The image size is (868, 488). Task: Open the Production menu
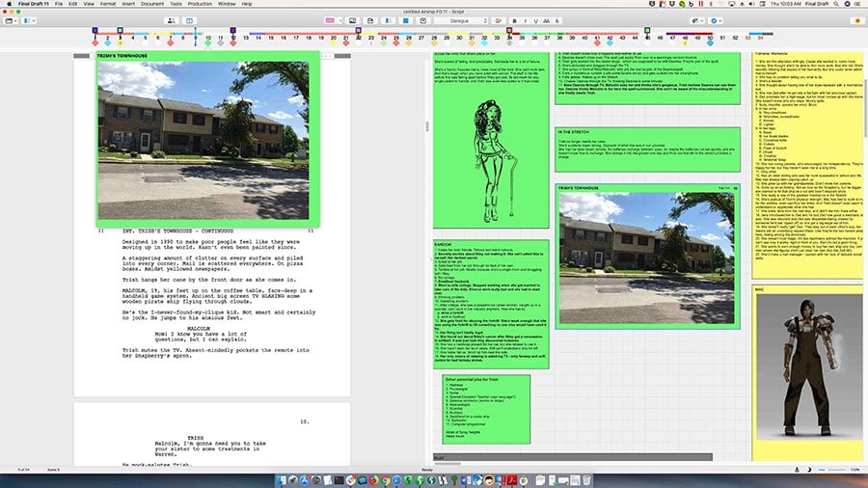[x=199, y=4]
